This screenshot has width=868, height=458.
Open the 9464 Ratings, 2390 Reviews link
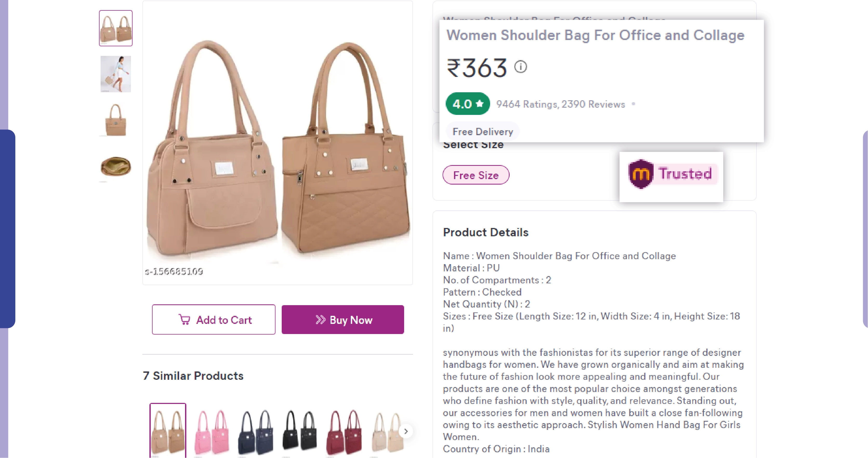pos(560,104)
